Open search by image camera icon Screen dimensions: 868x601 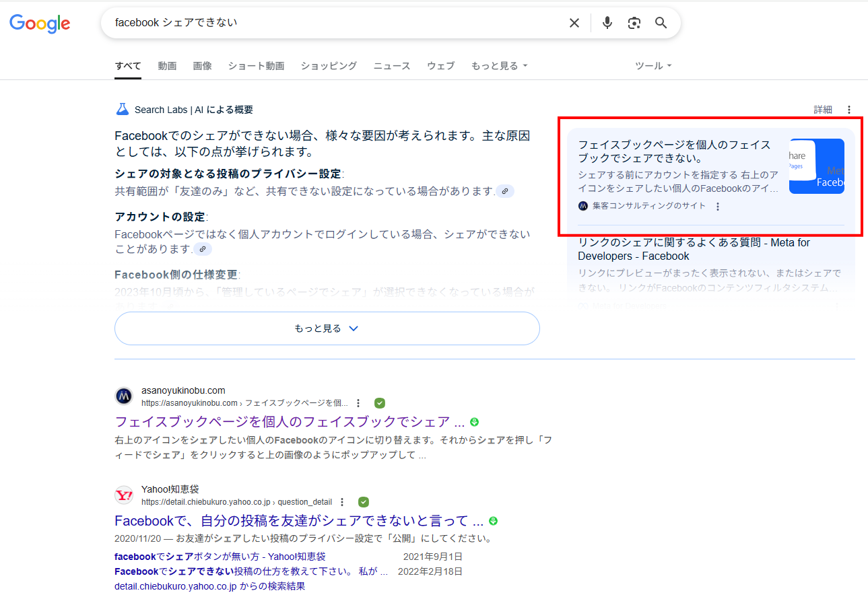634,23
